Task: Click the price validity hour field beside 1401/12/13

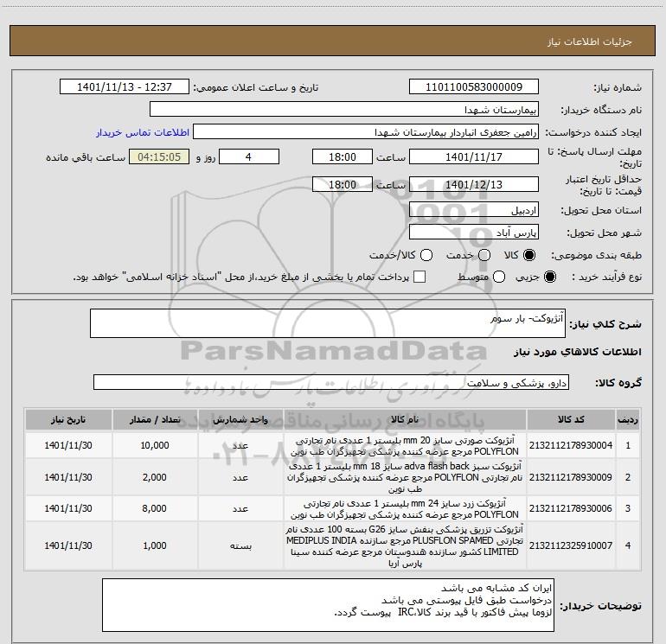Action: click(343, 184)
